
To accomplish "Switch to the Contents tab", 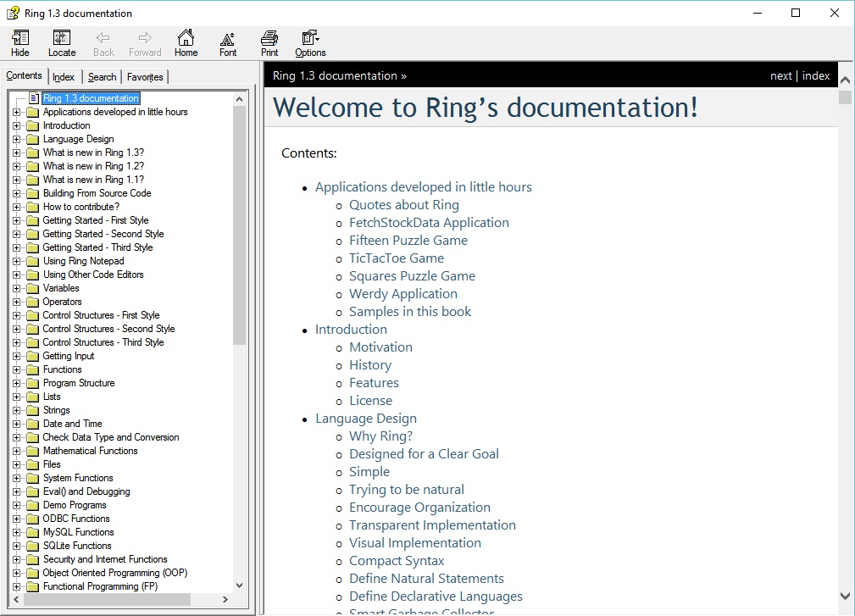I will (24, 75).
